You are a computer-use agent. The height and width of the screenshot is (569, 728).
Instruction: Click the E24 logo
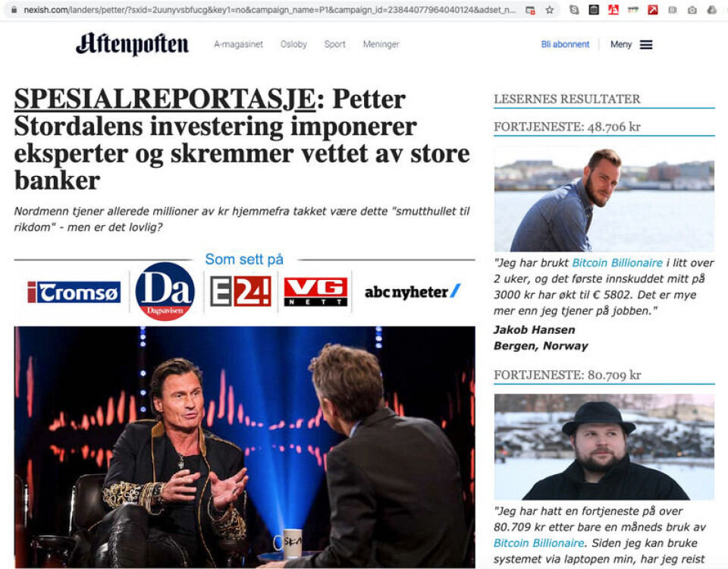240,291
